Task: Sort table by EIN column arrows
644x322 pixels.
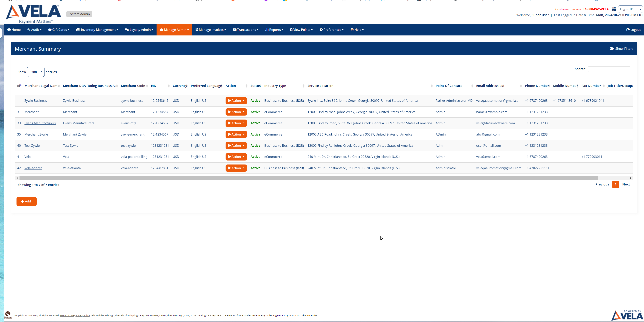Action: click(169, 86)
